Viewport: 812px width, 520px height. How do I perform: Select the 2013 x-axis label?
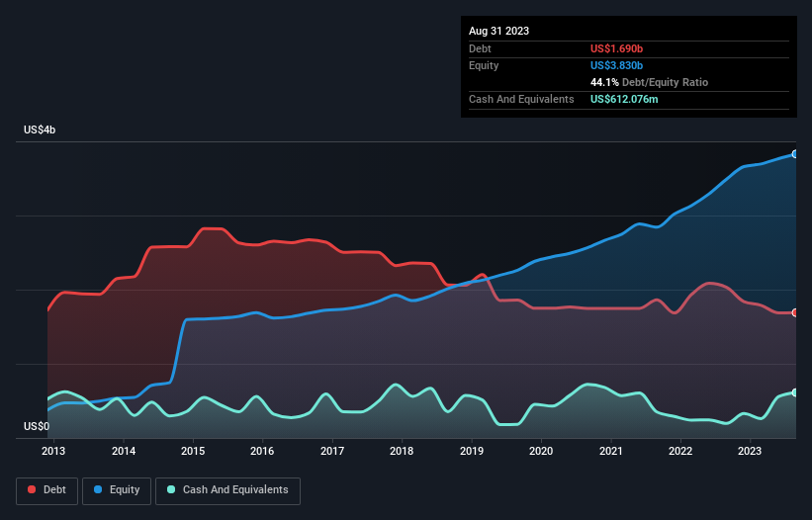pyautogui.click(x=53, y=451)
